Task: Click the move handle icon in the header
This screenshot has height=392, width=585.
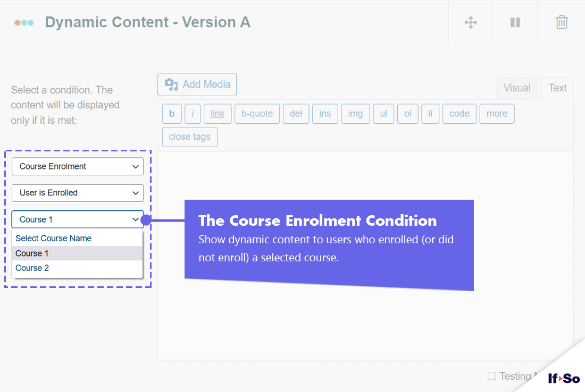Action: pyautogui.click(x=470, y=22)
